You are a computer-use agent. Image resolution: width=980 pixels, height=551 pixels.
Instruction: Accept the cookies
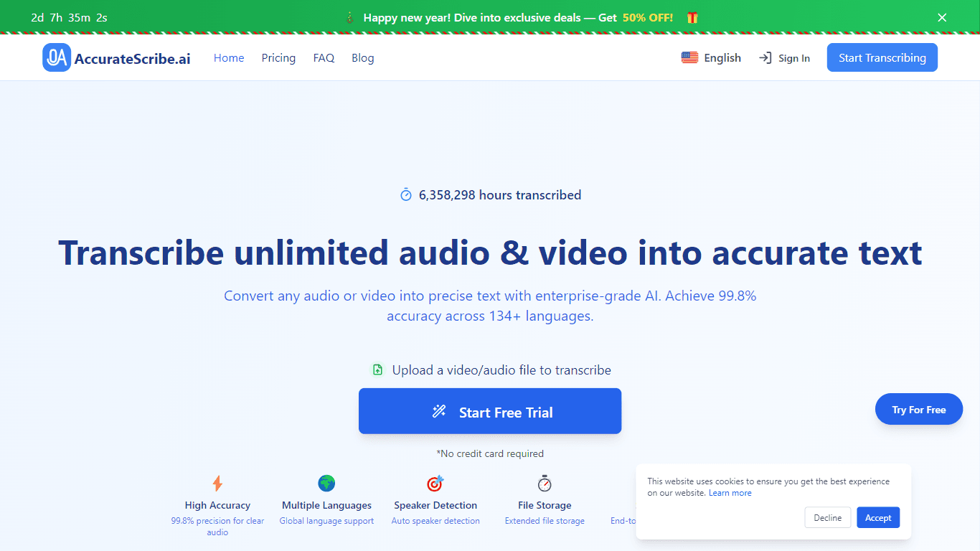pyautogui.click(x=878, y=517)
